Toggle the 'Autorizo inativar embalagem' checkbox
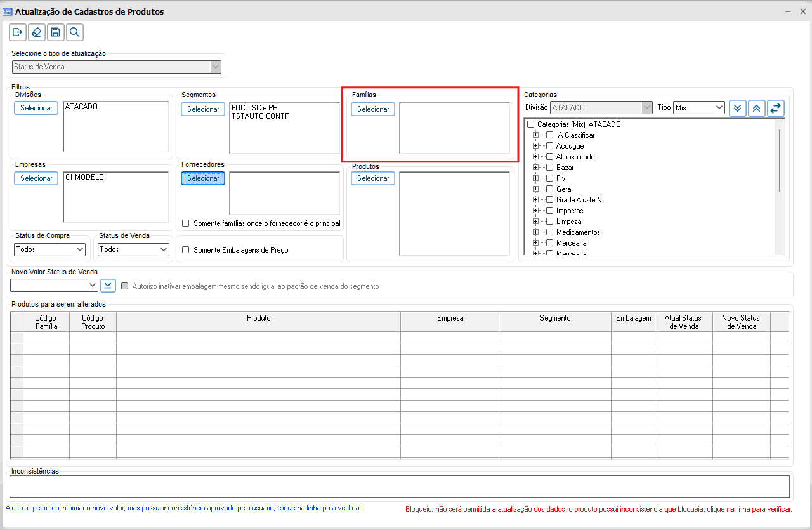 125,286
